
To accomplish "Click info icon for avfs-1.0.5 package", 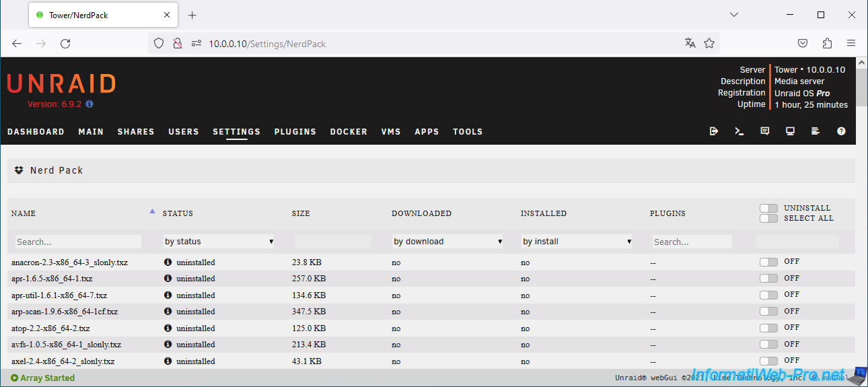I will (x=168, y=345).
